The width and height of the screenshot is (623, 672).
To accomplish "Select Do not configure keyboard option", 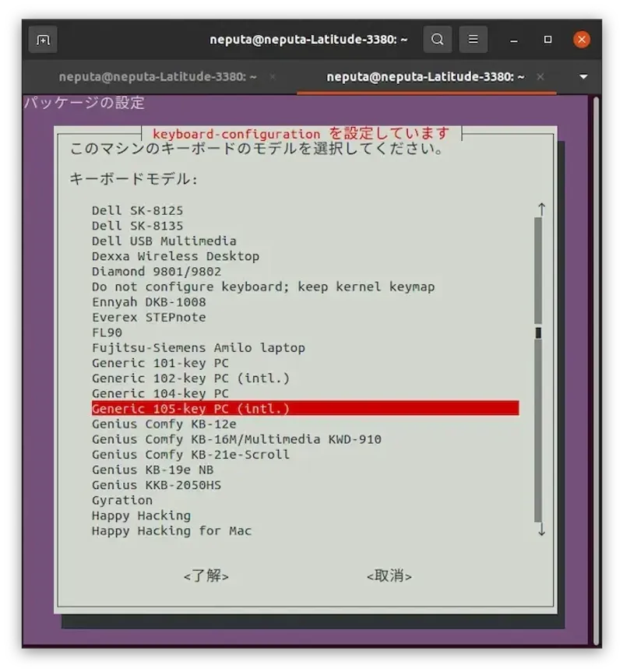I will click(x=262, y=287).
